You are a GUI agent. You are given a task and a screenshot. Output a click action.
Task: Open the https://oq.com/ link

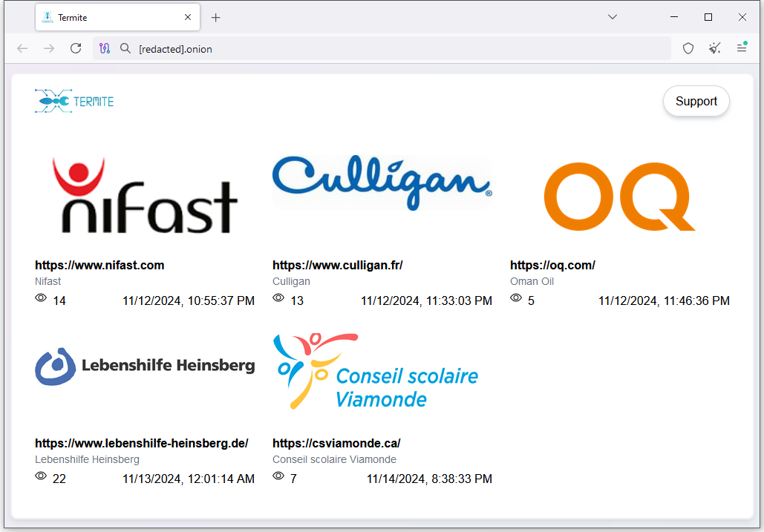coord(552,266)
